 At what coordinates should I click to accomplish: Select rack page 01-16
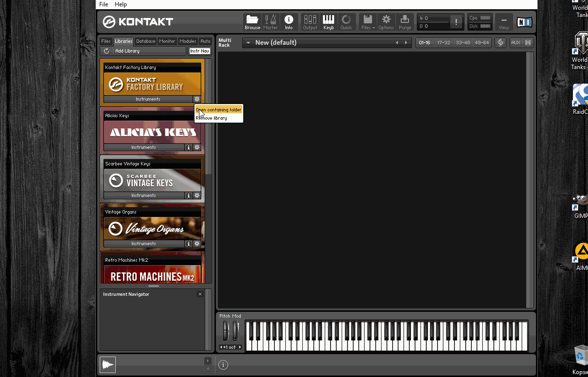[x=425, y=43]
